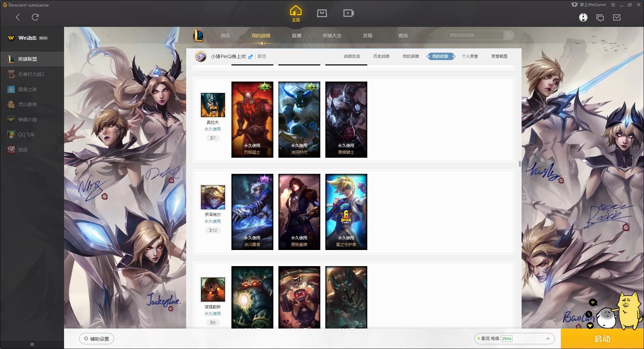Open 穿越火线 game icon

point(11,119)
